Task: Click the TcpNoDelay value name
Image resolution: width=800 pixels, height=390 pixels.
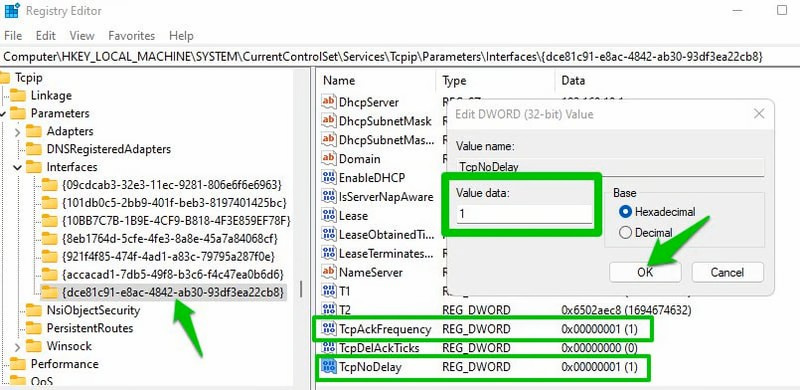Action: pos(370,367)
